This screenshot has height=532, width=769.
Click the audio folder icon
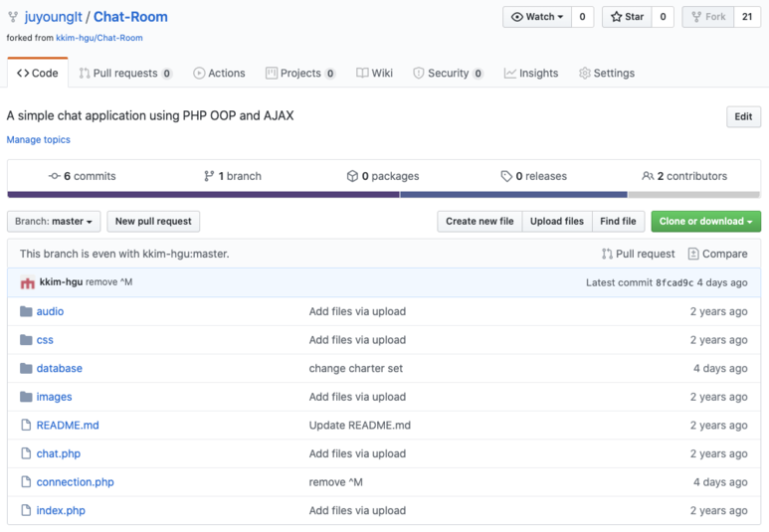[x=26, y=311]
